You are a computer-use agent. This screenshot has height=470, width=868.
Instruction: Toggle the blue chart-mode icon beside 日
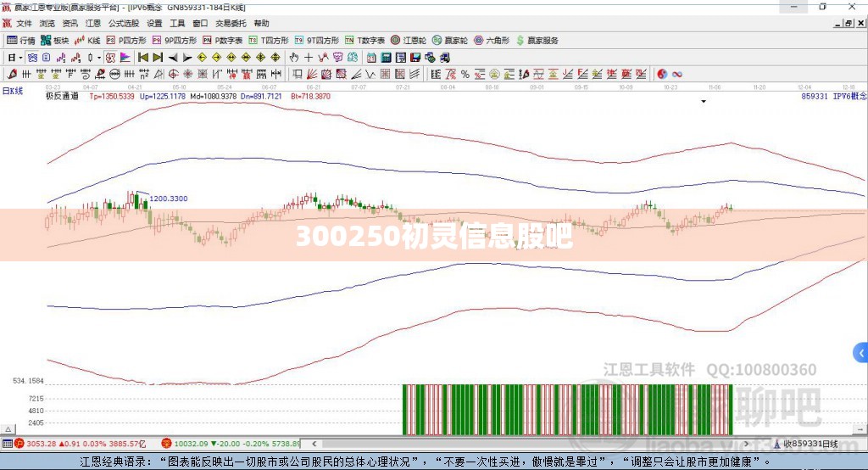pyautogui.click(x=33, y=58)
